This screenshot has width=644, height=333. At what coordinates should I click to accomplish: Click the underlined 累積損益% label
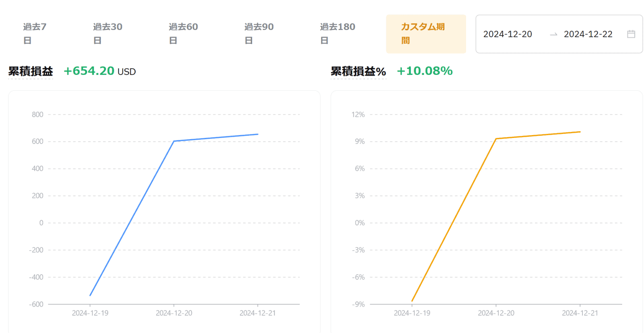coord(358,71)
